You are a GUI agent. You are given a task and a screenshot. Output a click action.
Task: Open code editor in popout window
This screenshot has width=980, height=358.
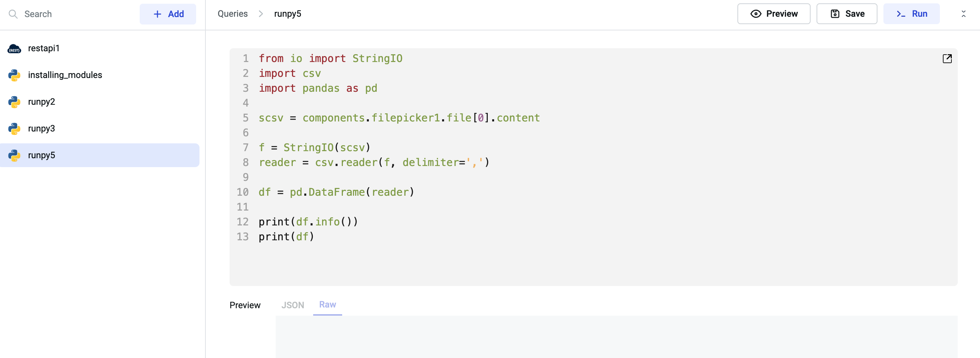947,59
